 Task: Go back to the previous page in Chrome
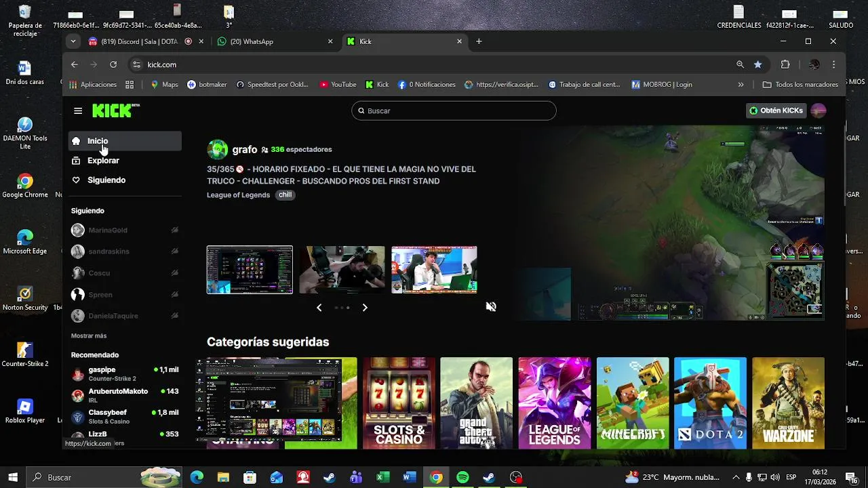click(x=75, y=64)
